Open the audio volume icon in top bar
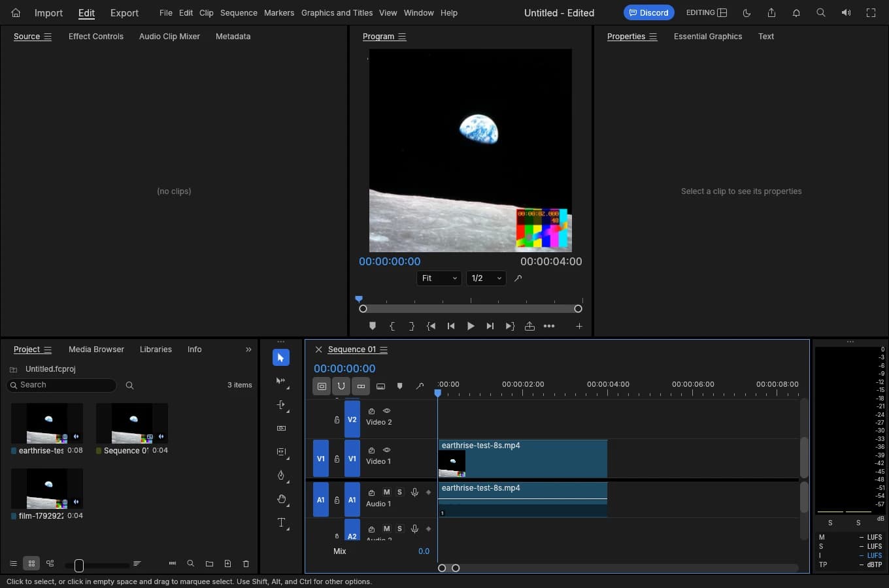Image resolution: width=889 pixels, height=588 pixels. point(846,13)
